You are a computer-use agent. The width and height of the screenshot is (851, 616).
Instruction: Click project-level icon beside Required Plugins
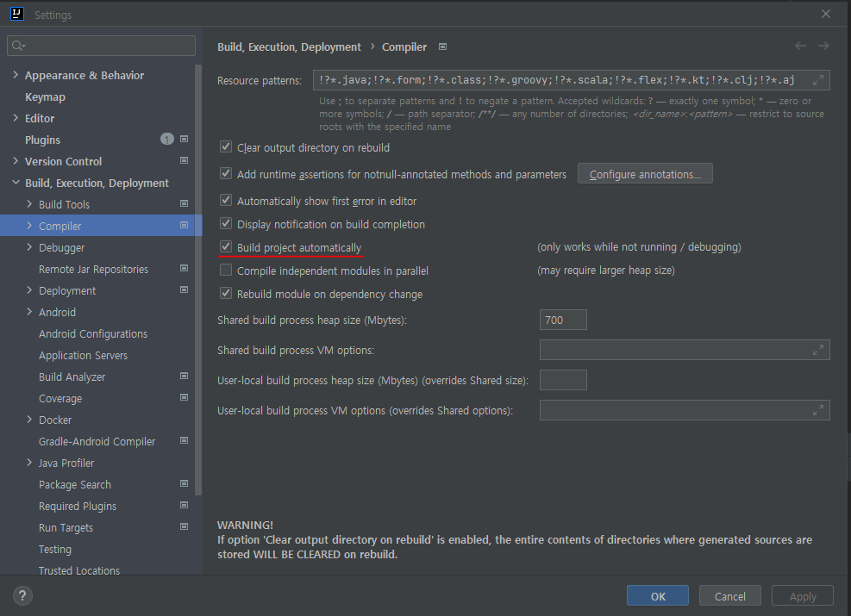click(x=184, y=506)
